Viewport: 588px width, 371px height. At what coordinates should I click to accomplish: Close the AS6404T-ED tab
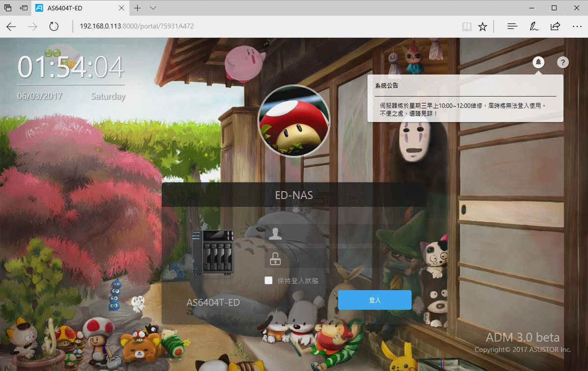(x=122, y=8)
